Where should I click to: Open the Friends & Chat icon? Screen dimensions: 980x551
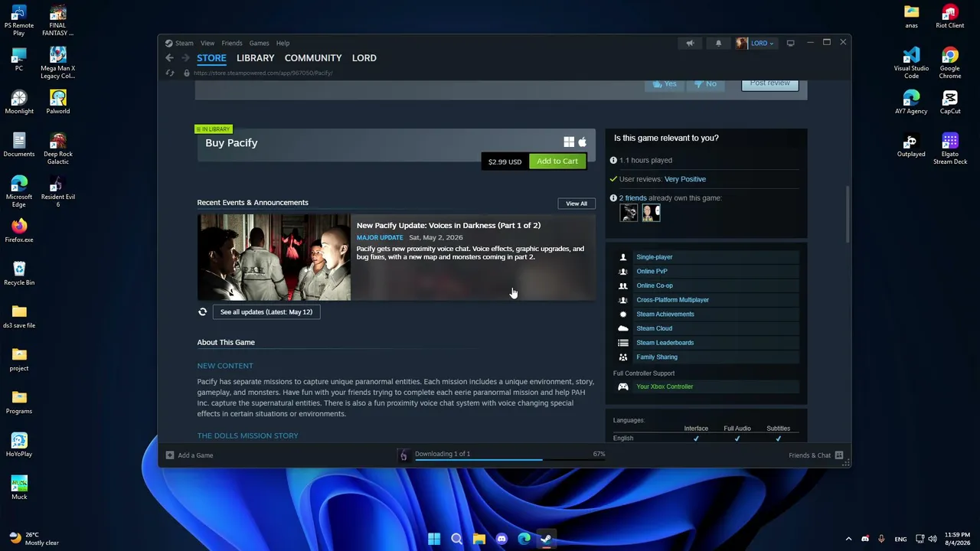coord(839,455)
